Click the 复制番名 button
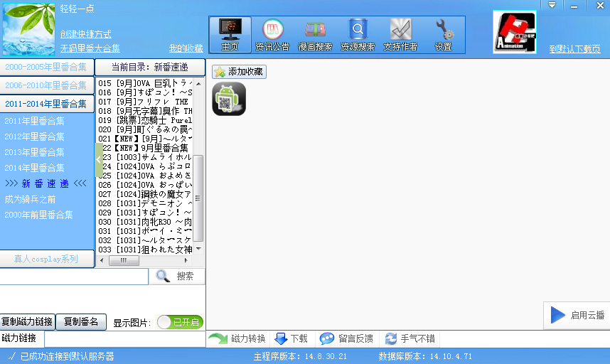The image size is (610, 364). coord(81,321)
